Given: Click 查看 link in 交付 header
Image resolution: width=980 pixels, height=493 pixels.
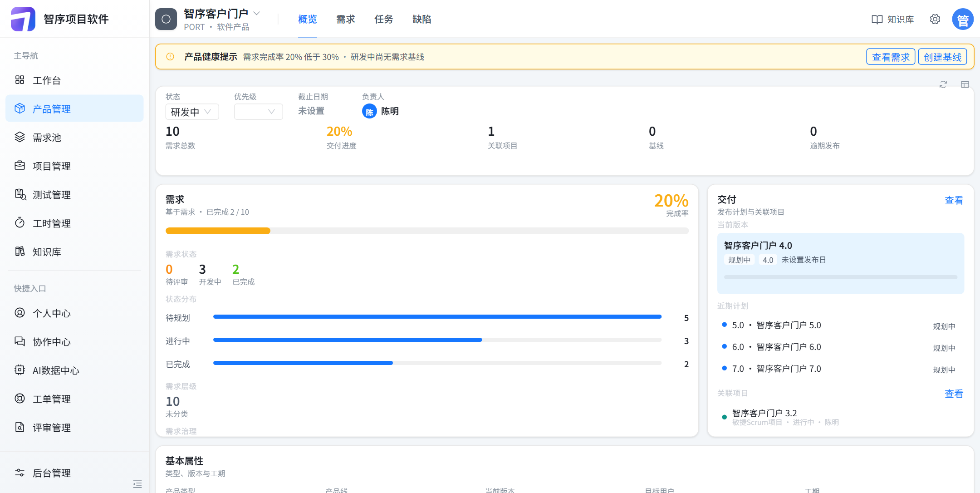Looking at the screenshot, I should (x=954, y=201).
